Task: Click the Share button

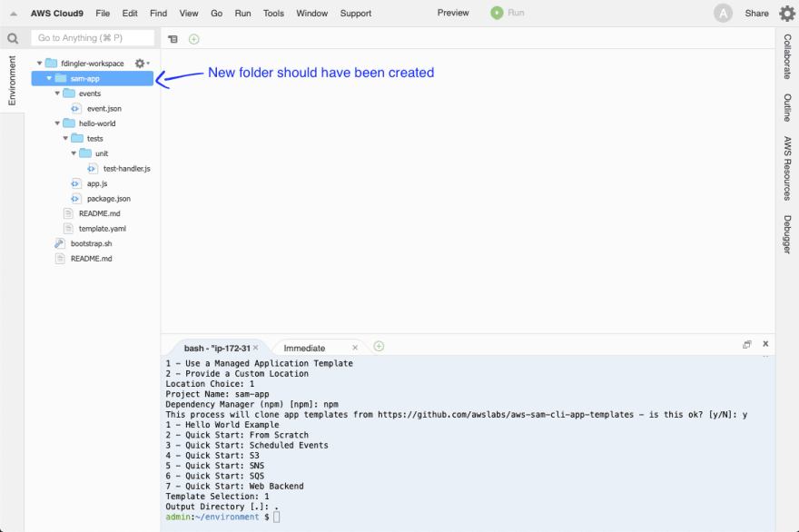Action: click(756, 14)
